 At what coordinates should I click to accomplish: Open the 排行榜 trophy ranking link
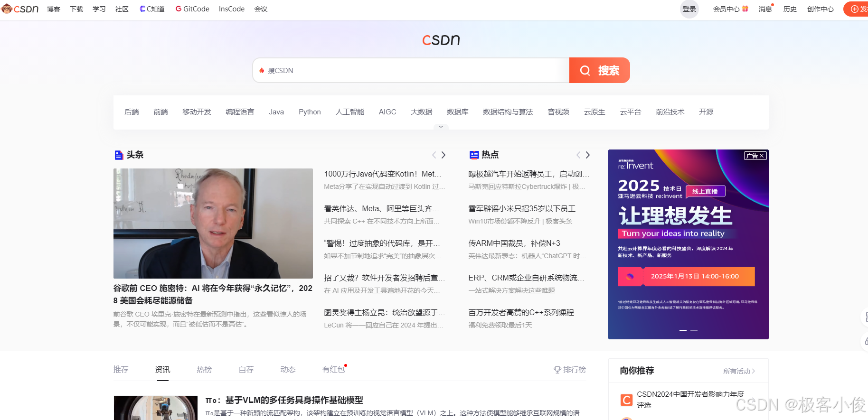[570, 370]
